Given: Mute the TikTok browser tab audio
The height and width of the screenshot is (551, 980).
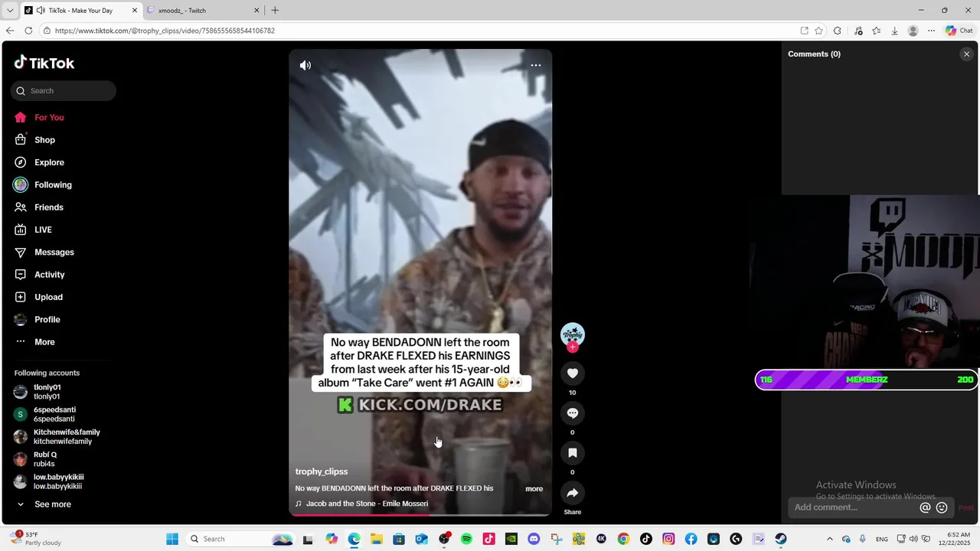Looking at the screenshot, I should tap(40, 11).
